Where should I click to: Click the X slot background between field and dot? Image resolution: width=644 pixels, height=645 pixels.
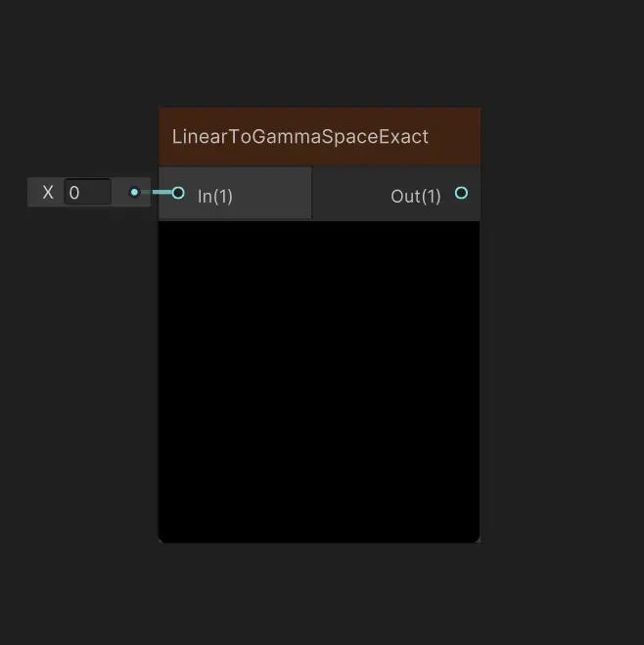click(x=119, y=192)
